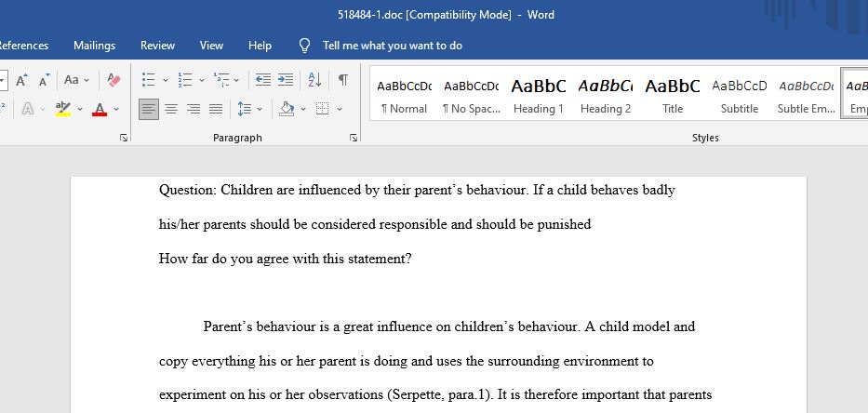The image size is (868, 413).
Task: Toggle Center alignment
Action: coord(171,109)
